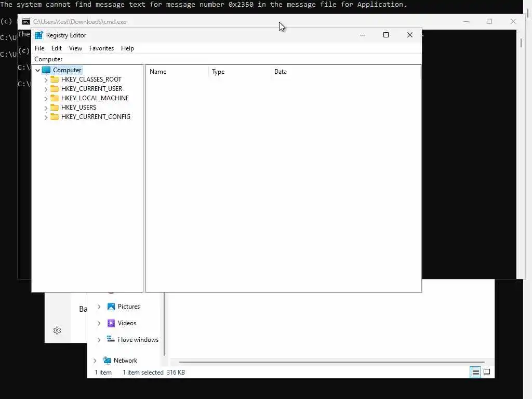
Task: Select the 'Computer' tree label
Action: coord(67,70)
